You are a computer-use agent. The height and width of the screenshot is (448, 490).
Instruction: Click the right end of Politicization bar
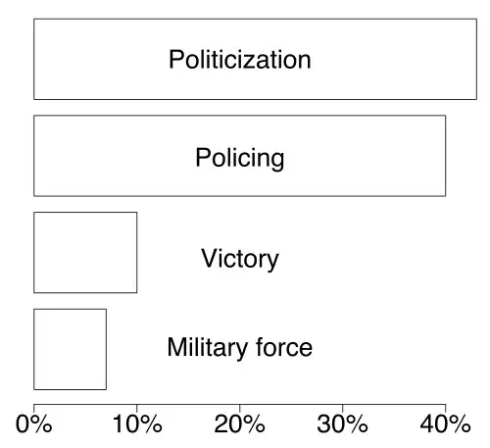coord(476,59)
